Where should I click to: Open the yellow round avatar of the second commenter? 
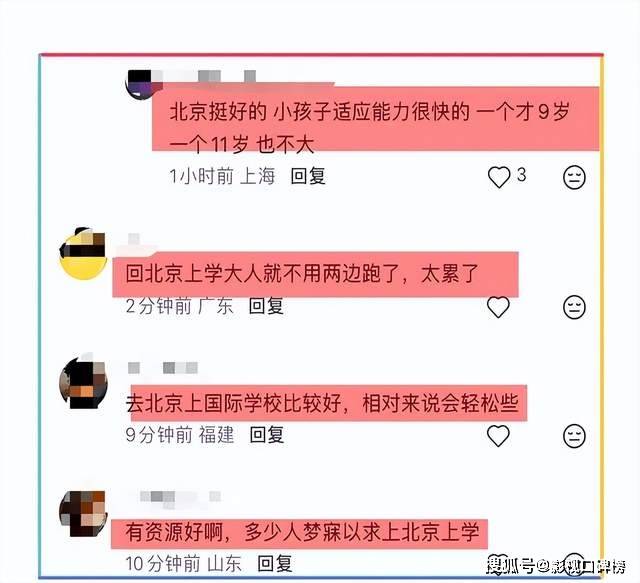84,254
